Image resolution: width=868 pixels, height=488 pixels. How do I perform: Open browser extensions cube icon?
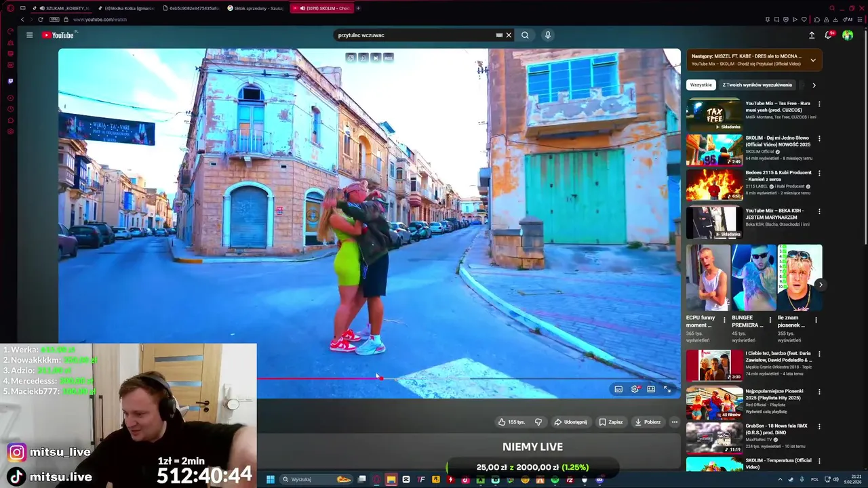(x=817, y=20)
